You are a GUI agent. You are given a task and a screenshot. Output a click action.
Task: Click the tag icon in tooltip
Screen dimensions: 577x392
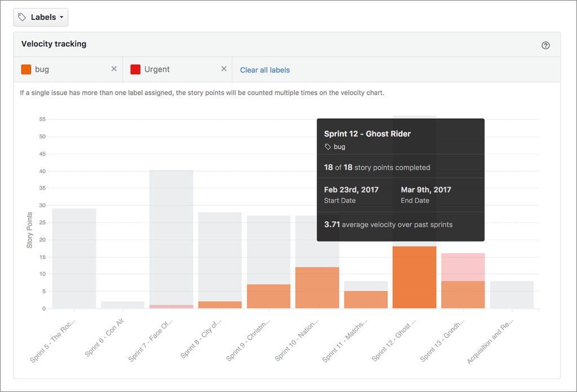[327, 147]
